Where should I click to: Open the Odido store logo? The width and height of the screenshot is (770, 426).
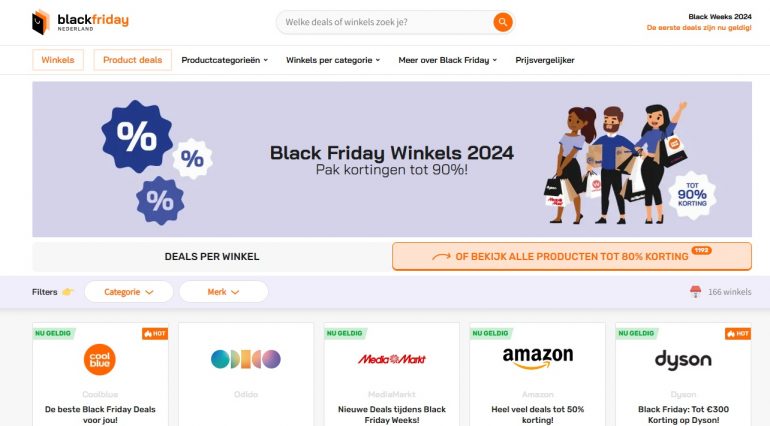pos(246,359)
